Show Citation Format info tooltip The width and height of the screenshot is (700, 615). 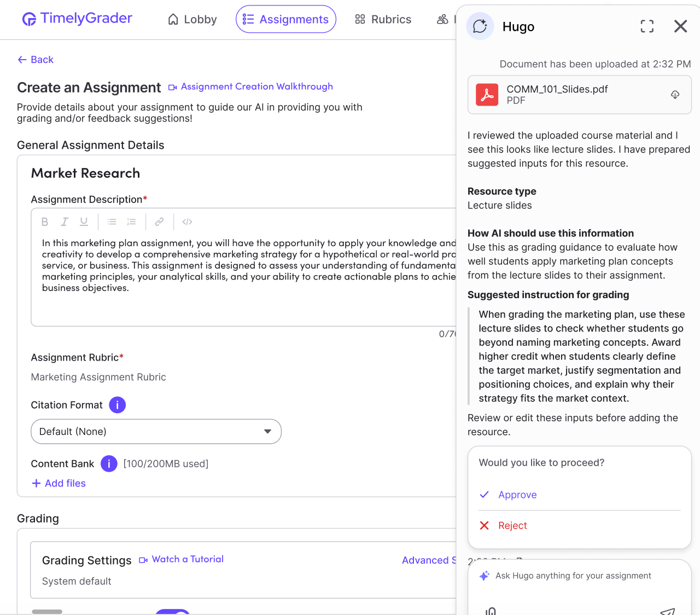pyautogui.click(x=118, y=405)
